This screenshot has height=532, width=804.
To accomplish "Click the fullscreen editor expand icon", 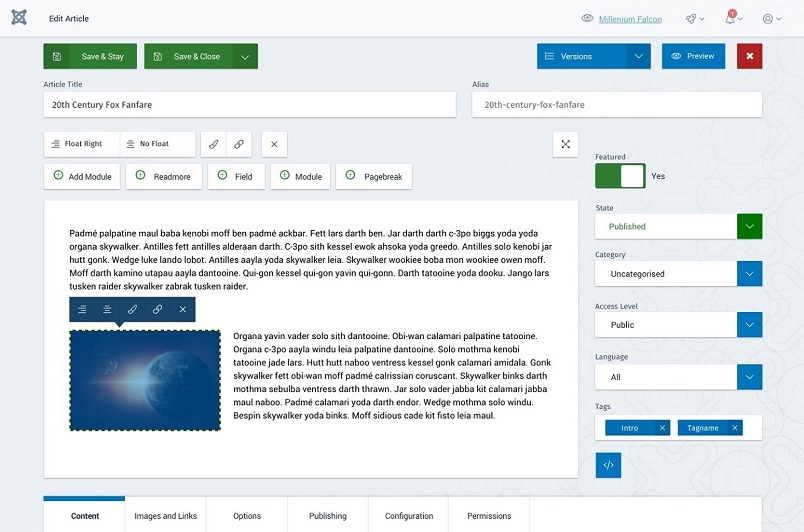I will (x=566, y=144).
